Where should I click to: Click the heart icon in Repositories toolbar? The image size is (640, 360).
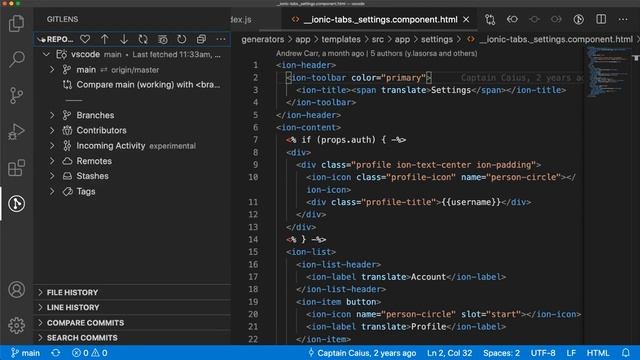(85, 39)
